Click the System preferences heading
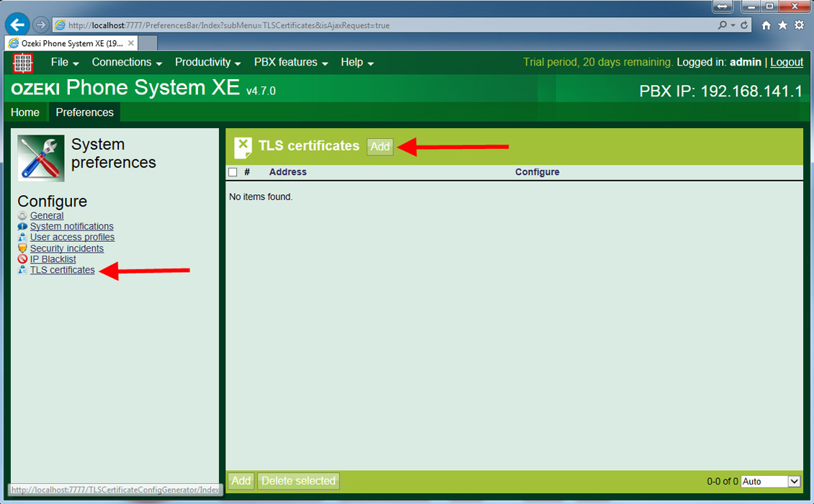This screenshot has width=814, height=504. [113, 153]
